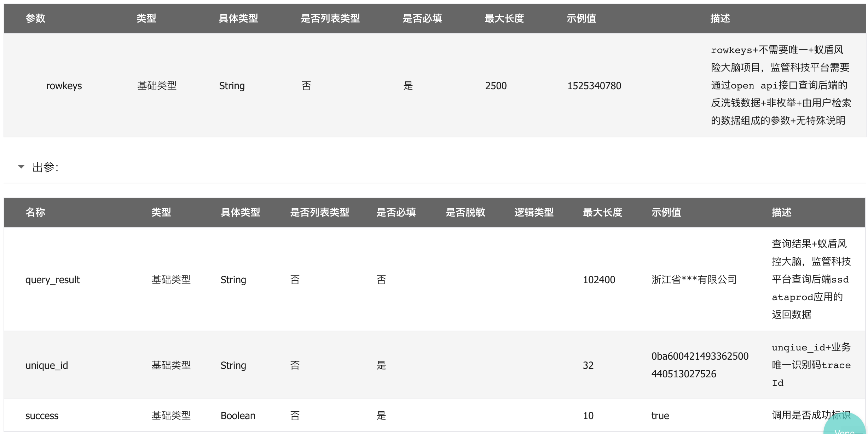The width and height of the screenshot is (868, 434).
Task: Click the 名称 column header
Action: click(x=35, y=212)
